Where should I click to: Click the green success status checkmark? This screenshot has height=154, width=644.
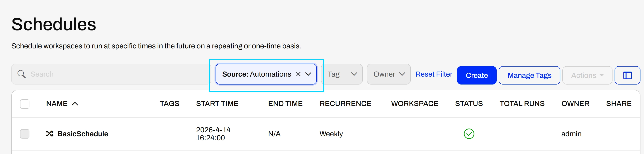469,134
